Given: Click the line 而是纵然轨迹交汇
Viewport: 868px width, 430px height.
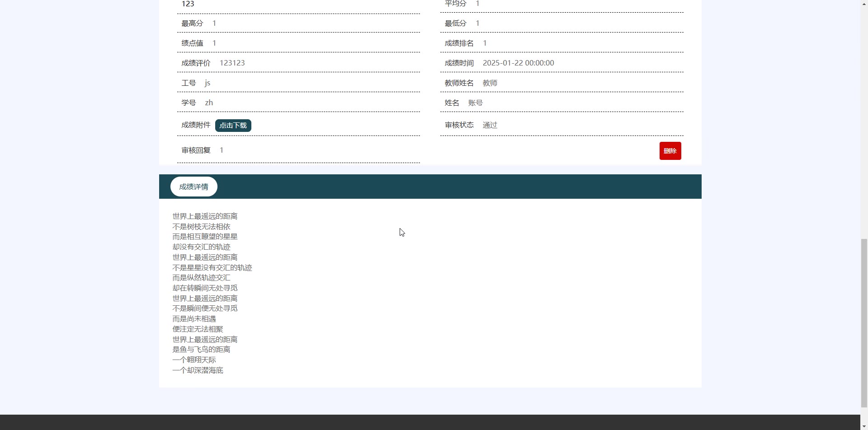Looking at the screenshot, I should point(201,278).
